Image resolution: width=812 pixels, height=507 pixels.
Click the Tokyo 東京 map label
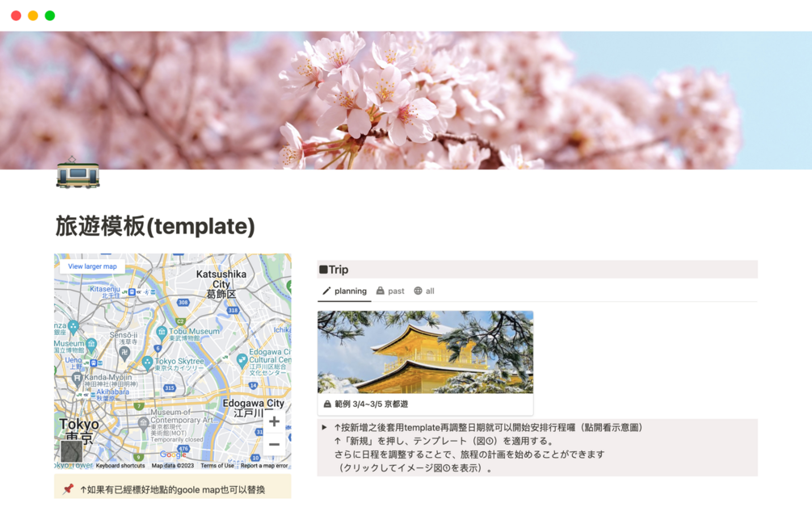pos(78,431)
